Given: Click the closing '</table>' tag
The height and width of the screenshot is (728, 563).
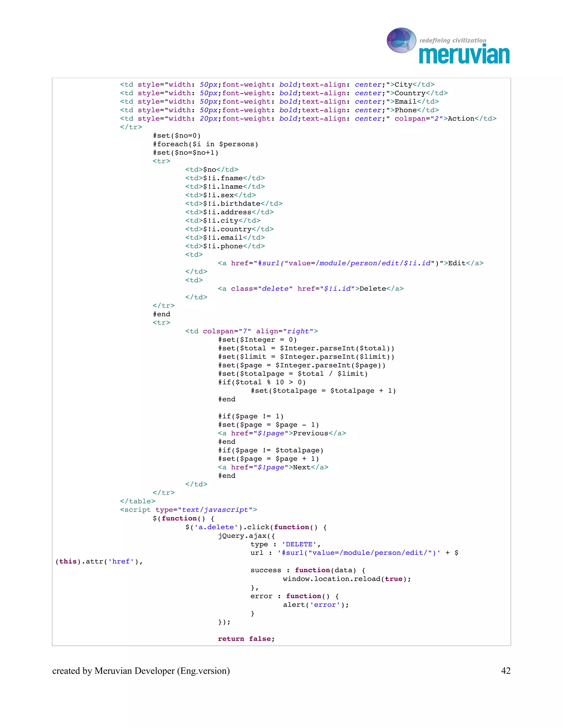Looking at the screenshot, I should (137, 501).
